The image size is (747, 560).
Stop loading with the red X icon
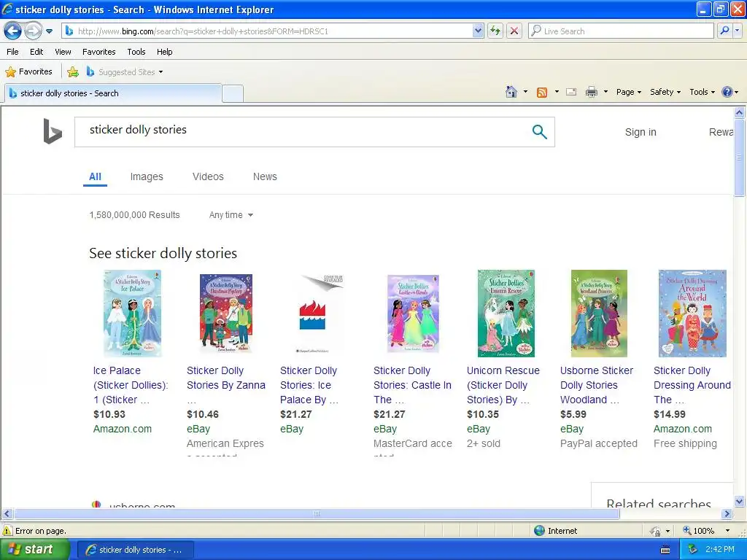pos(514,31)
